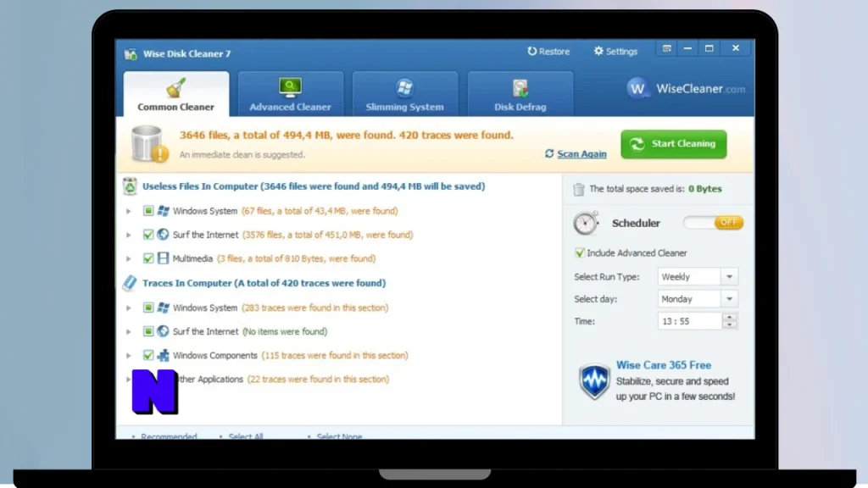Click the WiseCleaner.com logo
Viewport: 868px width, 488px height.
(686, 88)
